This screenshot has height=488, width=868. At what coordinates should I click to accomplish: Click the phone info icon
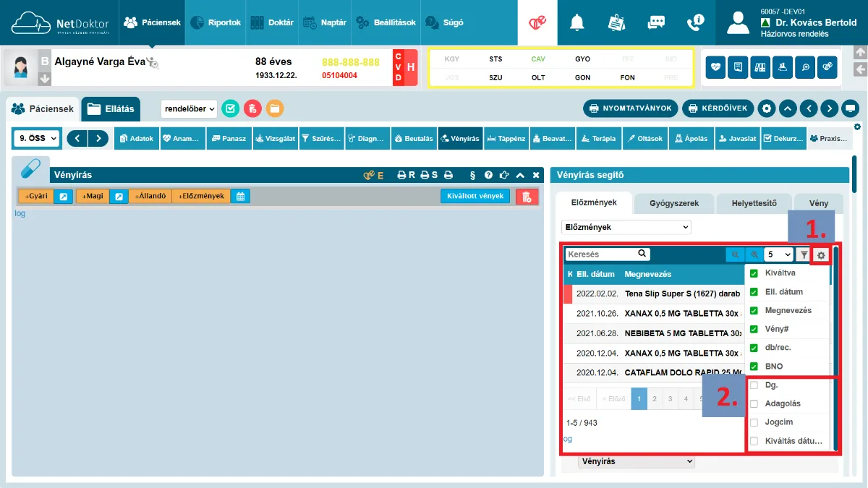(695, 22)
